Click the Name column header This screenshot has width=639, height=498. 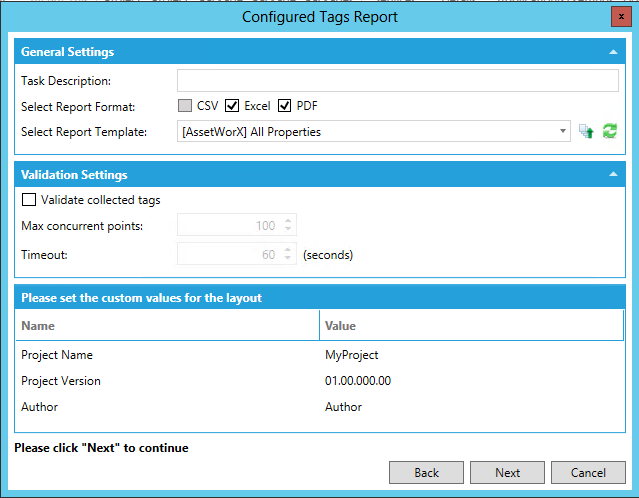(x=38, y=326)
